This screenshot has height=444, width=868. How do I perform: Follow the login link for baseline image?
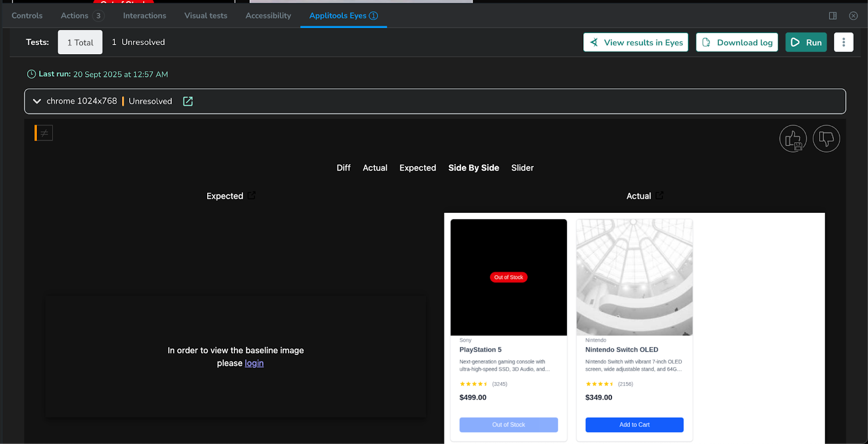pos(254,363)
